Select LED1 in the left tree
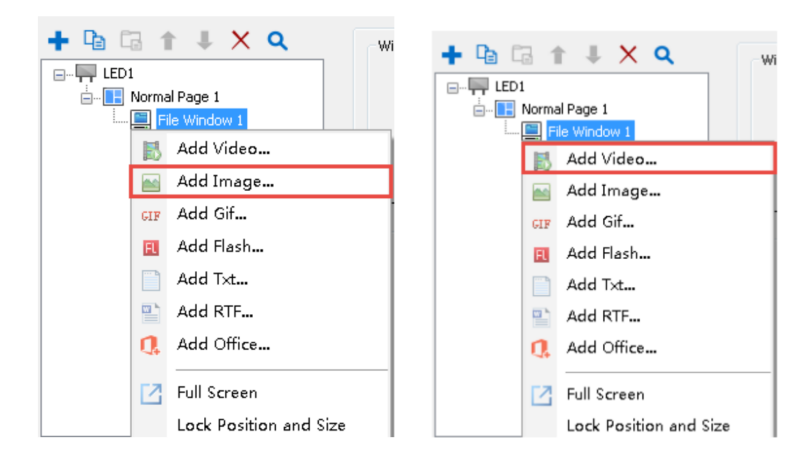This screenshot has width=800, height=450. [x=118, y=73]
